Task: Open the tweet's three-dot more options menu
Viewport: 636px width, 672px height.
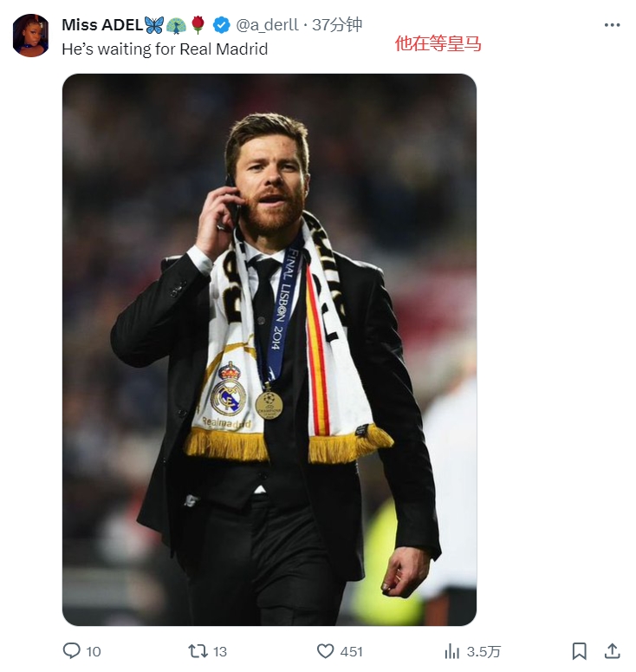Action: click(612, 25)
